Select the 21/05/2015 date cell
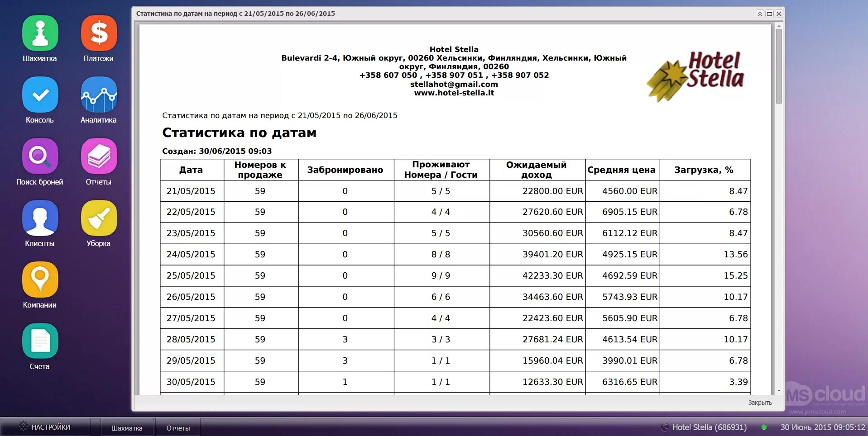 click(191, 190)
